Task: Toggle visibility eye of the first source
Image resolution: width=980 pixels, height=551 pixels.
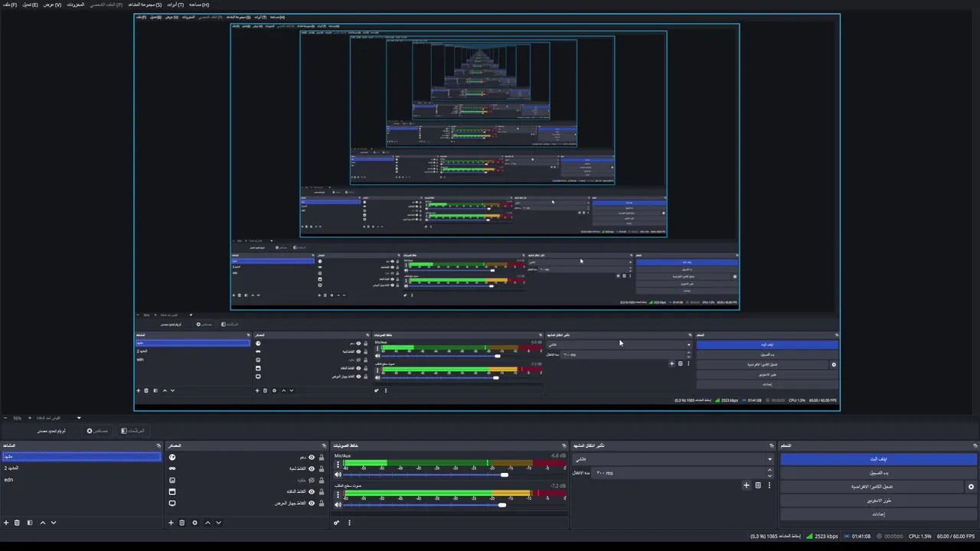Action: point(312,458)
